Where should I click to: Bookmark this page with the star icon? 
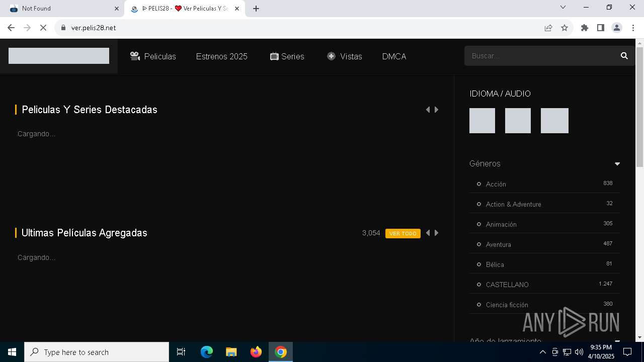click(x=565, y=28)
